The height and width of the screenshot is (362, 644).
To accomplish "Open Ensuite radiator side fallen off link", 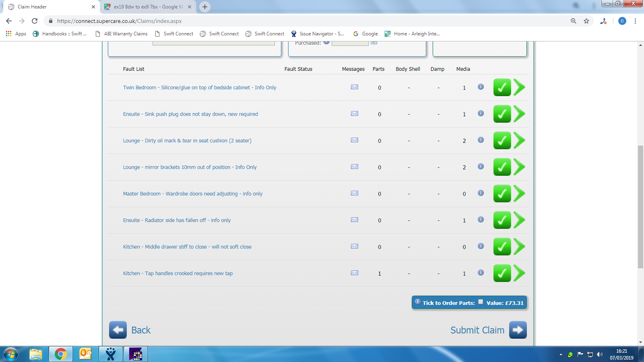I will [x=177, y=220].
